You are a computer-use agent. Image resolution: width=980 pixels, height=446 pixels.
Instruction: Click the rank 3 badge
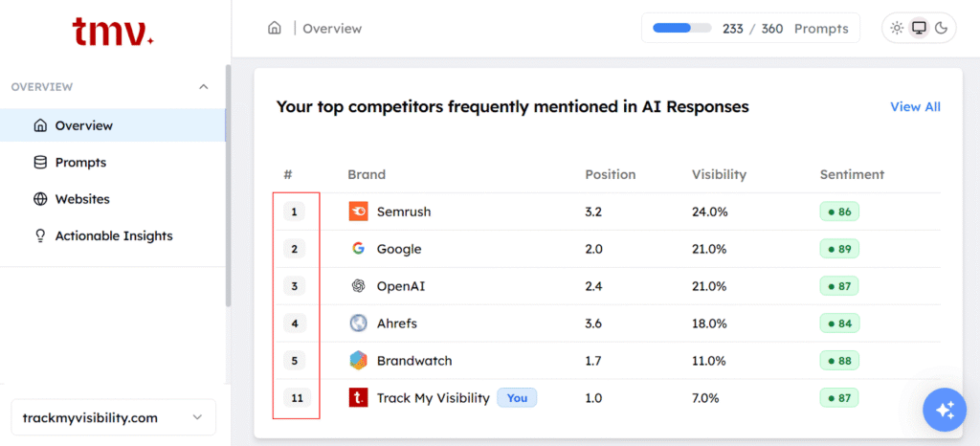pos(295,286)
